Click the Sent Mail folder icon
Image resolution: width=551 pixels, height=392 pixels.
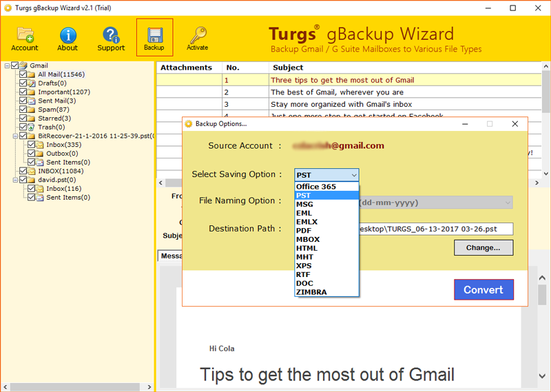pos(31,101)
